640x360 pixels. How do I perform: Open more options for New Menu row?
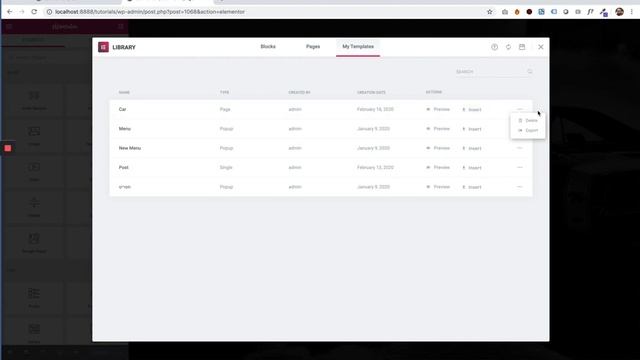(x=520, y=148)
